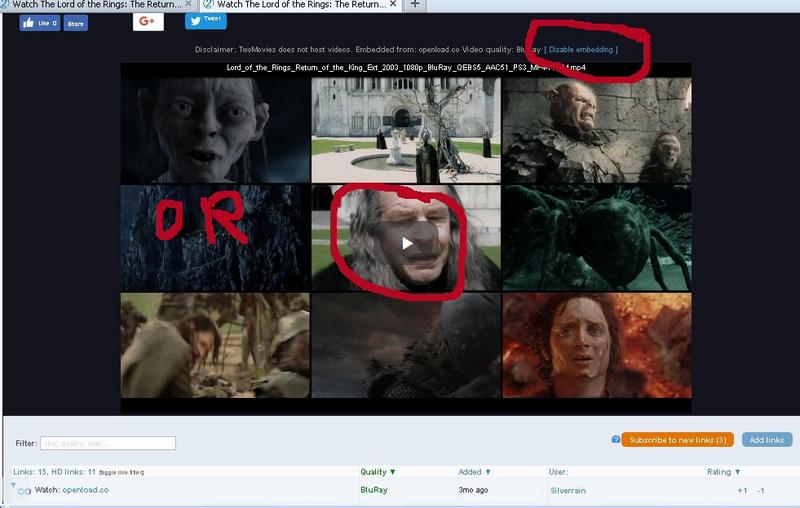800x508 pixels.
Task: Click the white courtyard fountain thumbnail
Action: [406, 130]
